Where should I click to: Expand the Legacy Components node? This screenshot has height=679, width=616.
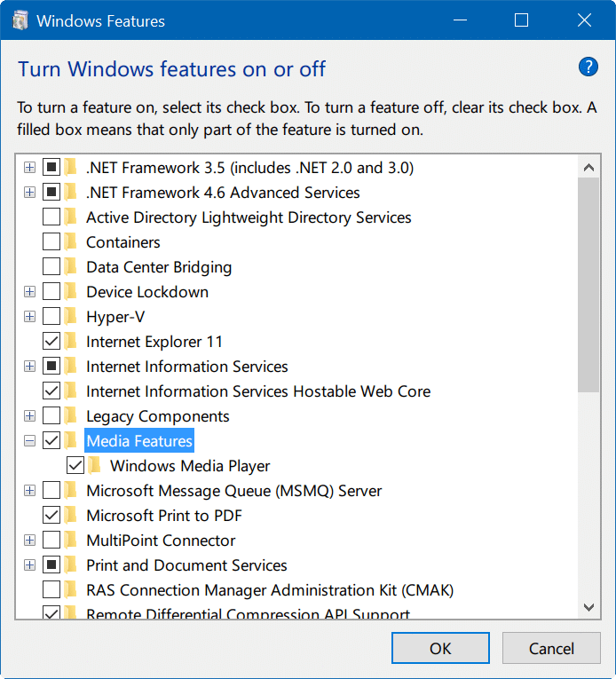click(29, 416)
